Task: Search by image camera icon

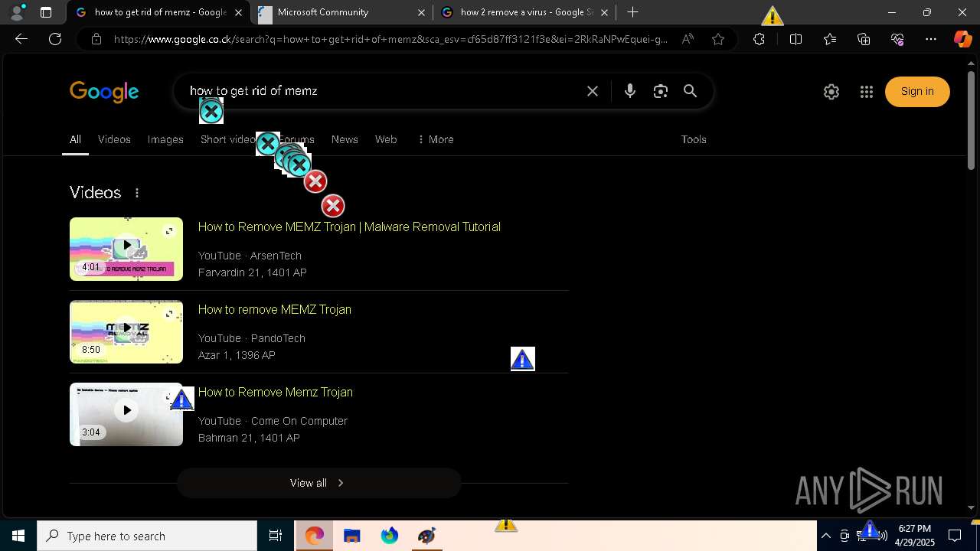Action: pos(660,91)
